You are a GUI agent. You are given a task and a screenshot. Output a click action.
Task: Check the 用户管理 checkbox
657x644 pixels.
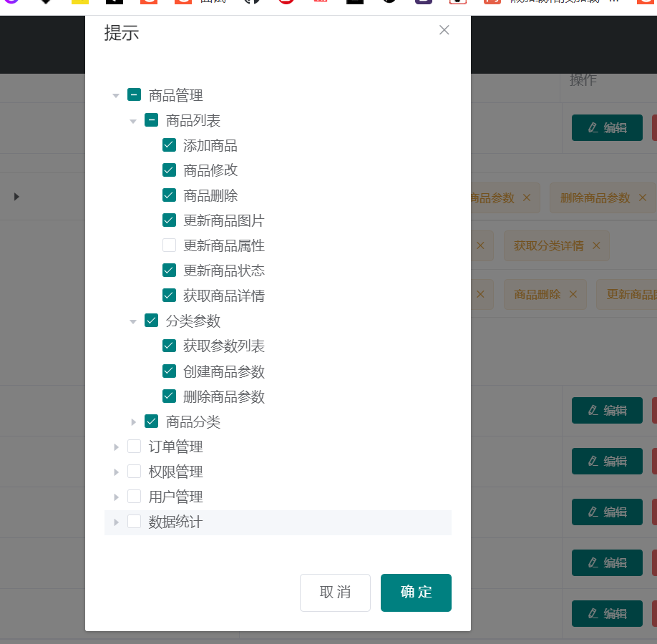coord(134,497)
